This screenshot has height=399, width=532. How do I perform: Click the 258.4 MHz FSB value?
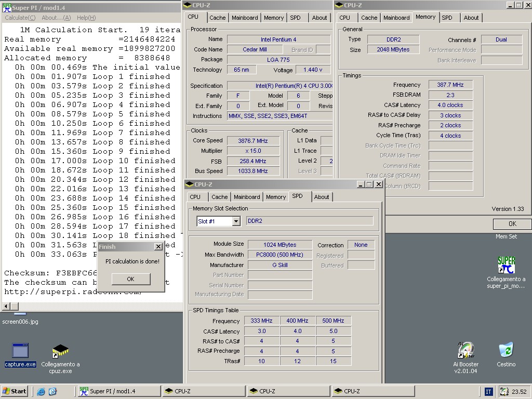(253, 161)
